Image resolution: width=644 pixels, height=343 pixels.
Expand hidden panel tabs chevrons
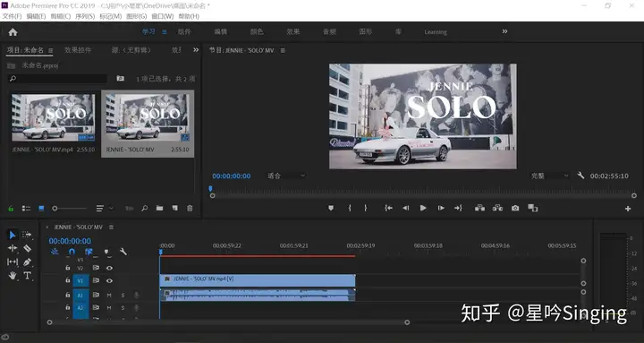point(196,50)
